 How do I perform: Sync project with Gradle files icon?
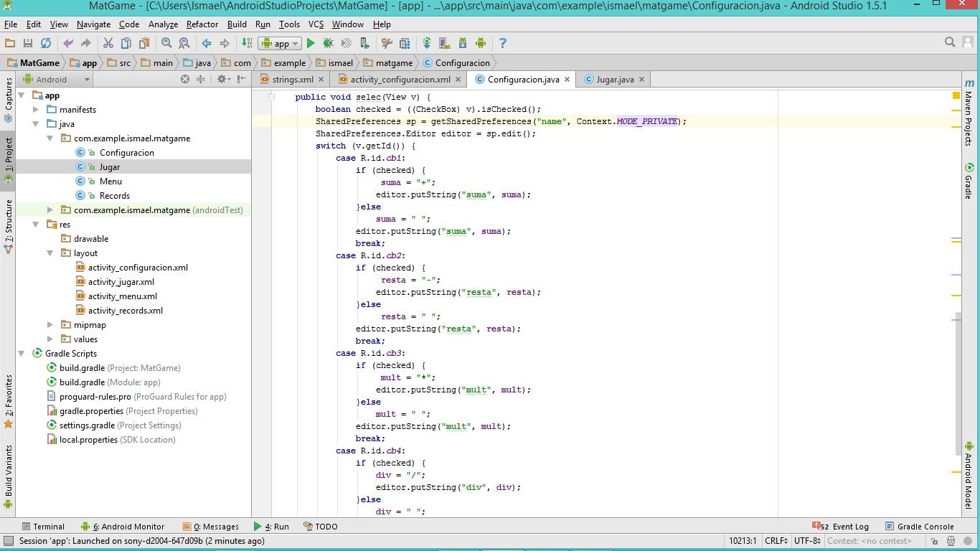tap(427, 43)
